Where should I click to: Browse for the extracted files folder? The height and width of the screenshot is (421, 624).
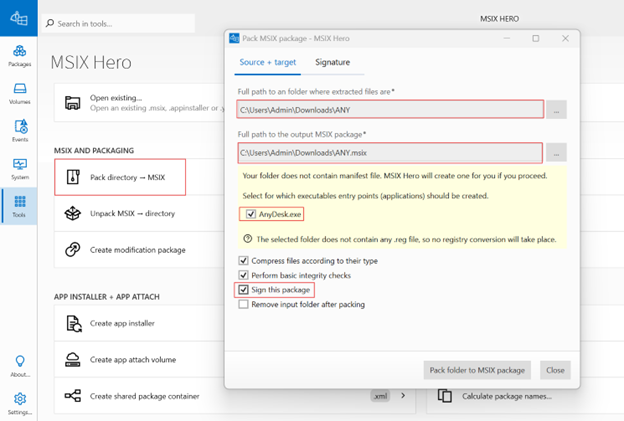pos(557,109)
